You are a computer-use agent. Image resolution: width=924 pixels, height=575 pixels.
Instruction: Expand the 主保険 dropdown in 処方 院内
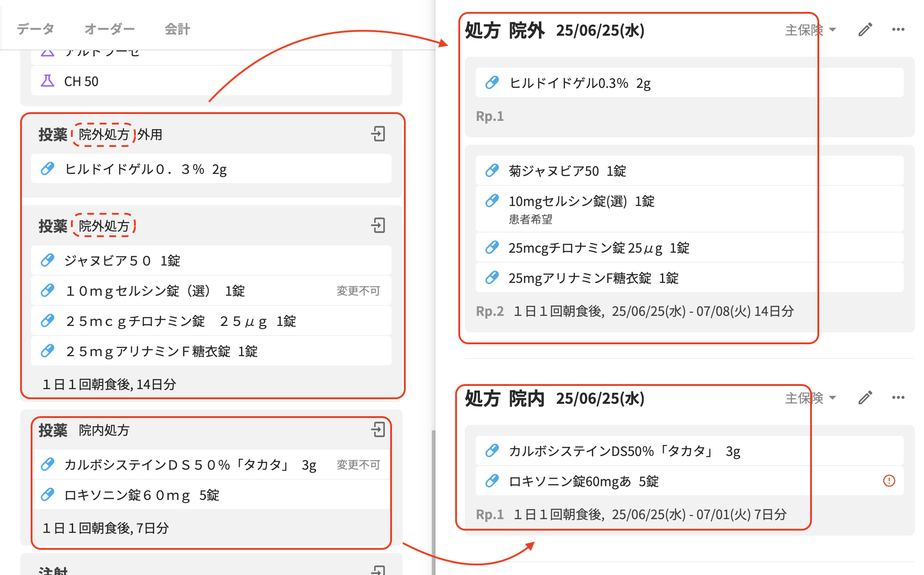(811, 398)
